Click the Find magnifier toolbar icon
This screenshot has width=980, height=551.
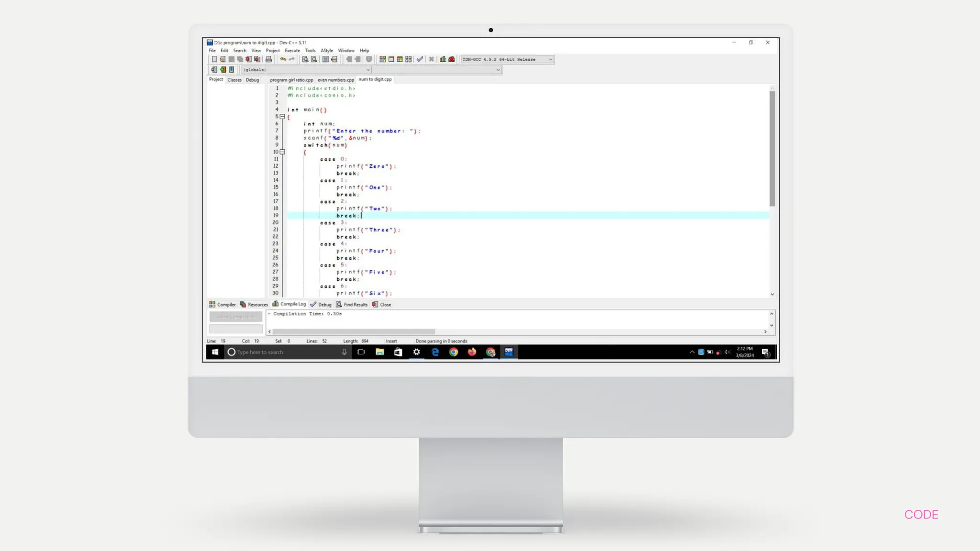pos(305,59)
